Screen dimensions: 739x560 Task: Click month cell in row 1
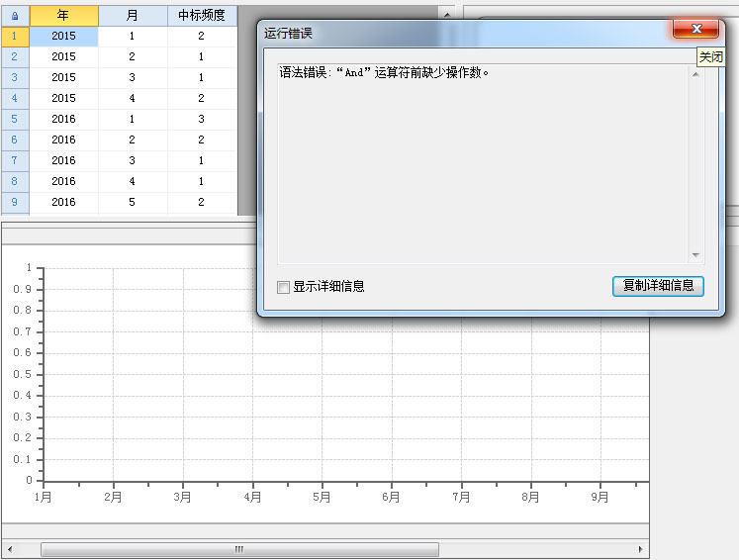point(133,37)
